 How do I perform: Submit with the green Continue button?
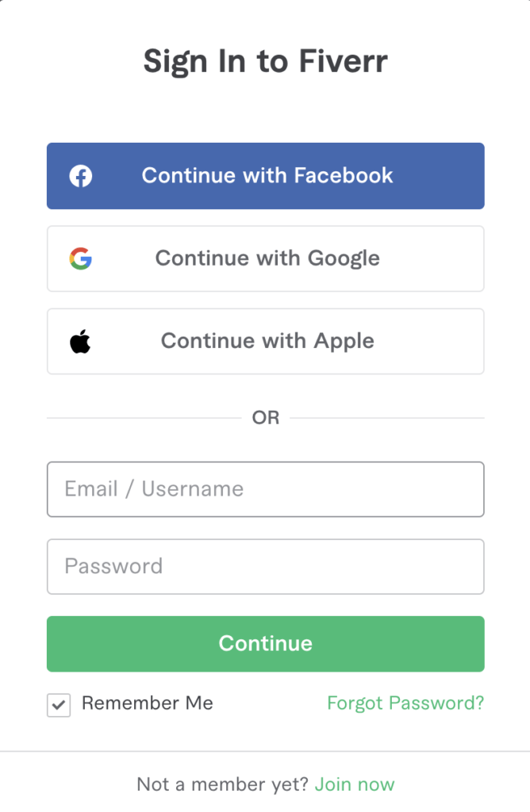265,644
